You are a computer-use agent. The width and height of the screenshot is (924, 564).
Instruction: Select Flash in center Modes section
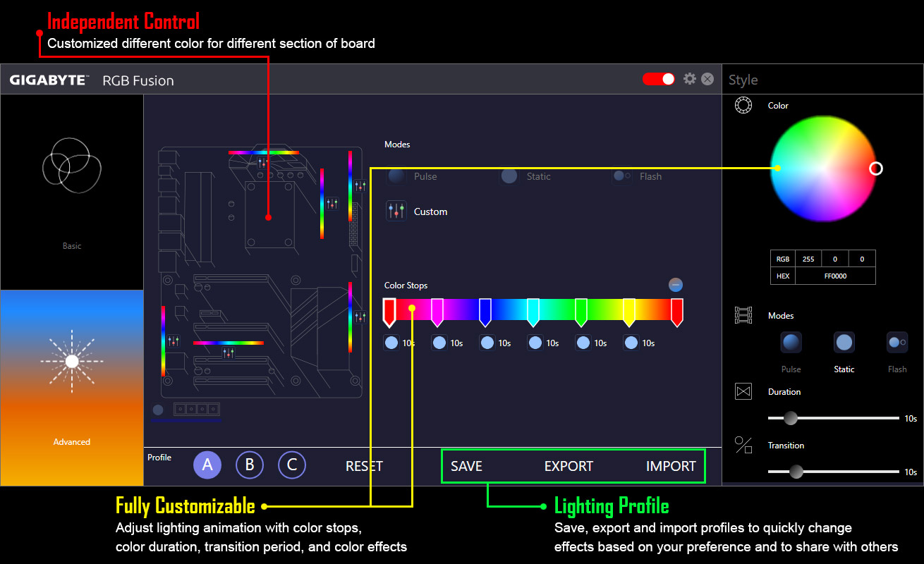[x=623, y=176]
